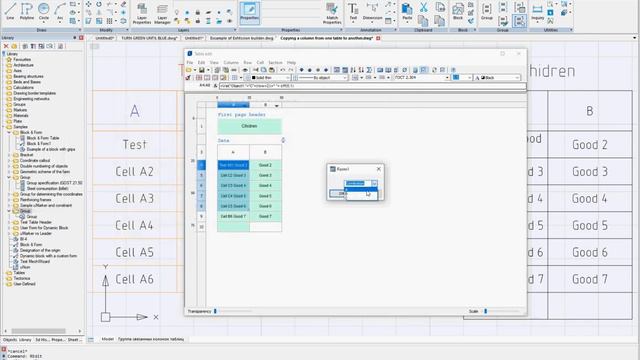Open the Layer Manager
This screenshot has width=640, height=360.
coord(162,13)
